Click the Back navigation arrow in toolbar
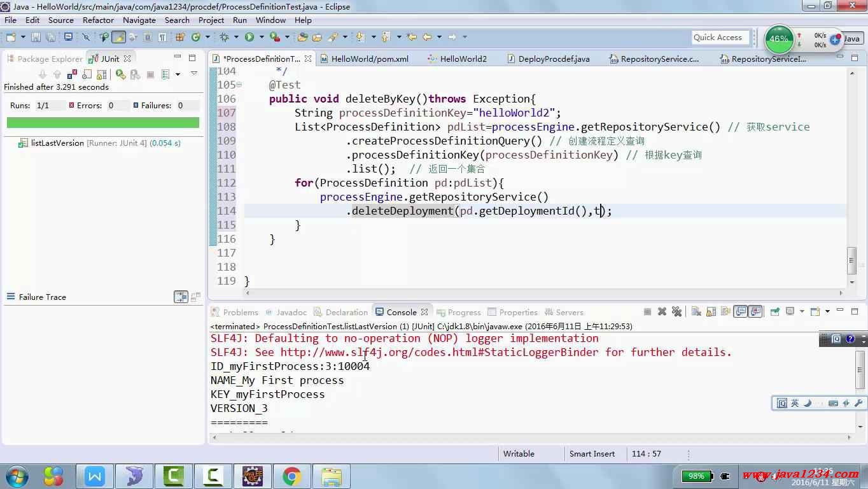 tap(427, 37)
